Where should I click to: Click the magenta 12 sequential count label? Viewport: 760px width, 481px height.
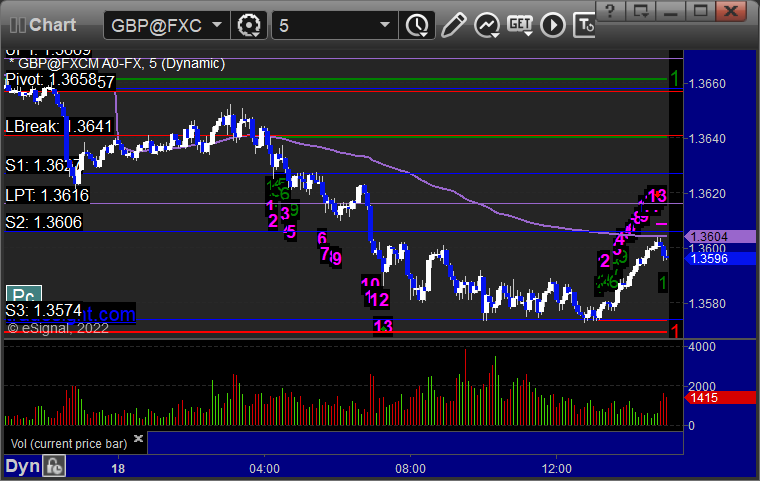(x=380, y=300)
